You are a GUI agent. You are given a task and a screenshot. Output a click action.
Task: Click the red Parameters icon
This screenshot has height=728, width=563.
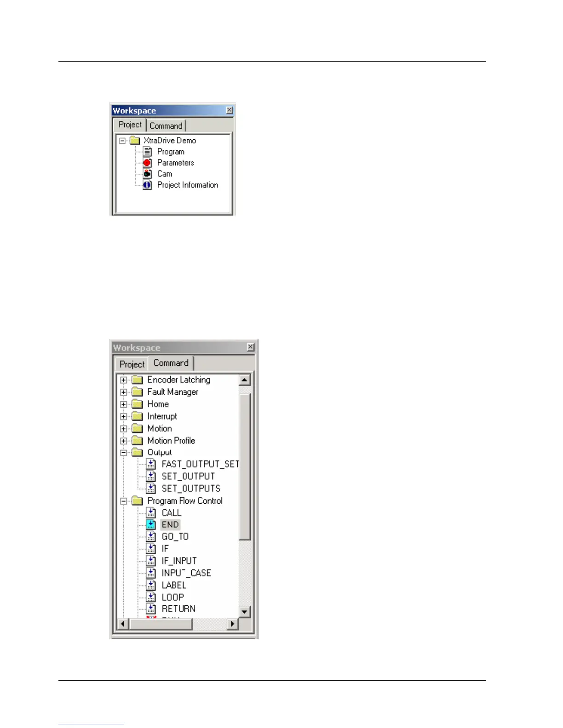coord(147,163)
